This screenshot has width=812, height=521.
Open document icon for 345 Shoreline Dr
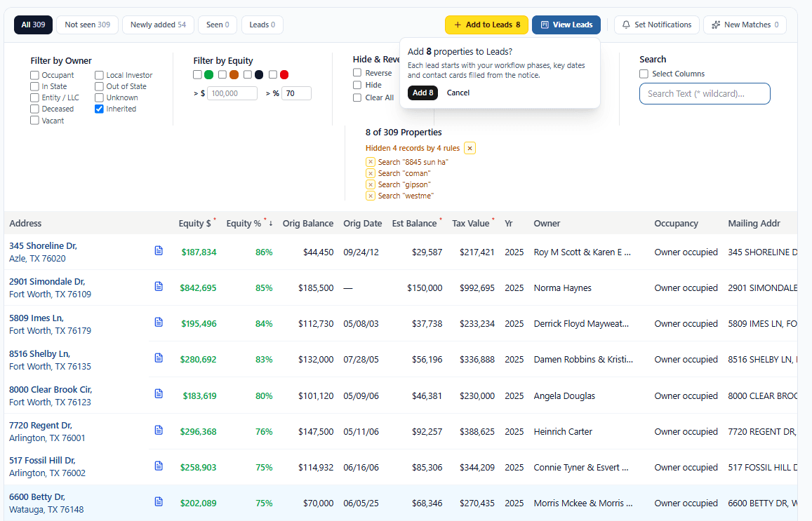159,250
